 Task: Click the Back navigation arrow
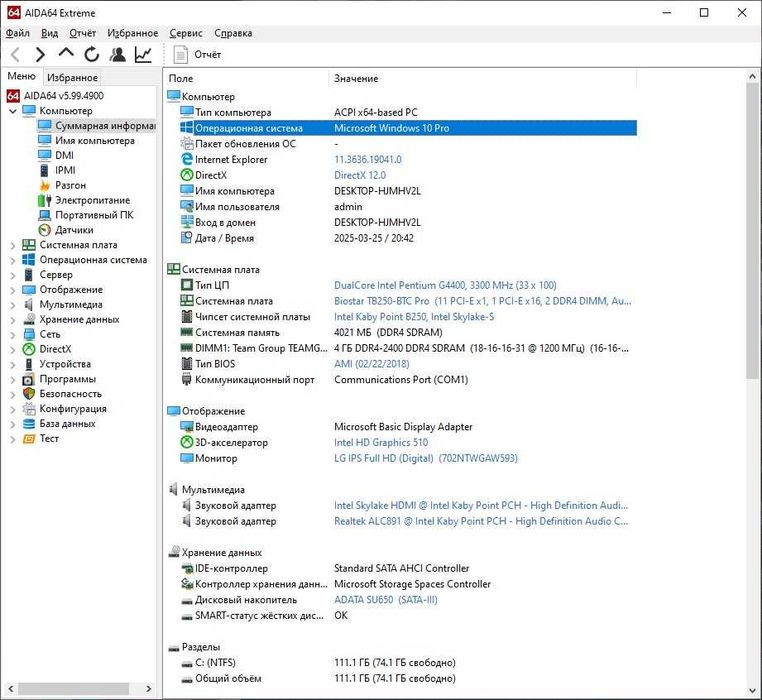15,54
